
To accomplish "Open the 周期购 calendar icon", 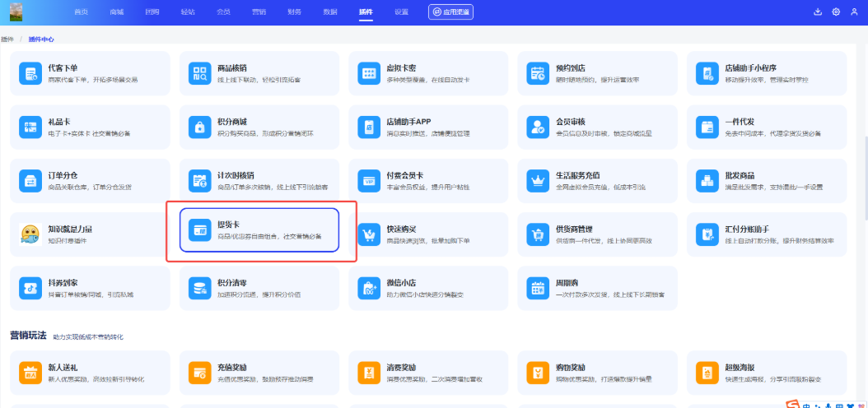I will click(539, 288).
